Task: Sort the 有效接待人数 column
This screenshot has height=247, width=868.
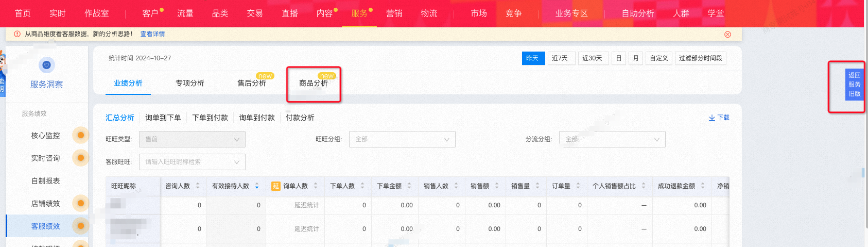Action: pos(257,186)
